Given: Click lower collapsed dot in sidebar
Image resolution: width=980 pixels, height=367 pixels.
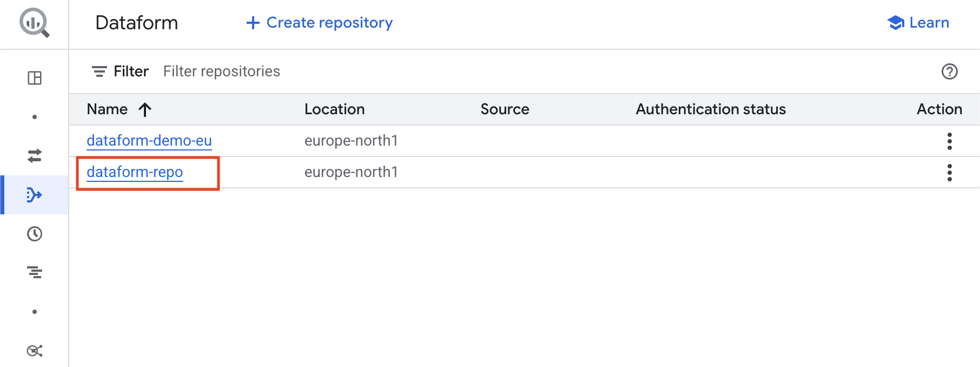Looking at the screenshot, I should point(35,312).
